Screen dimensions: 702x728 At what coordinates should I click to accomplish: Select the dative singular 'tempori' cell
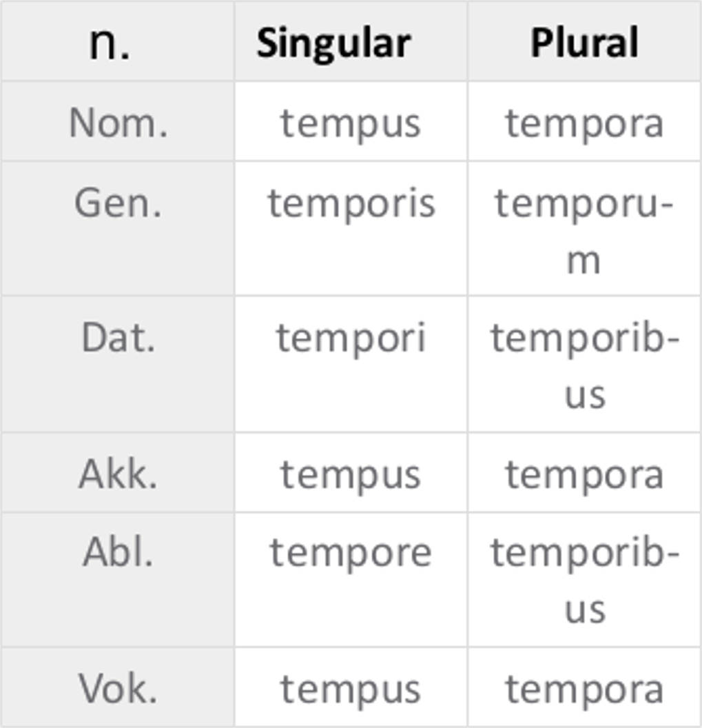pyautogui.click(x=351, y=338)
